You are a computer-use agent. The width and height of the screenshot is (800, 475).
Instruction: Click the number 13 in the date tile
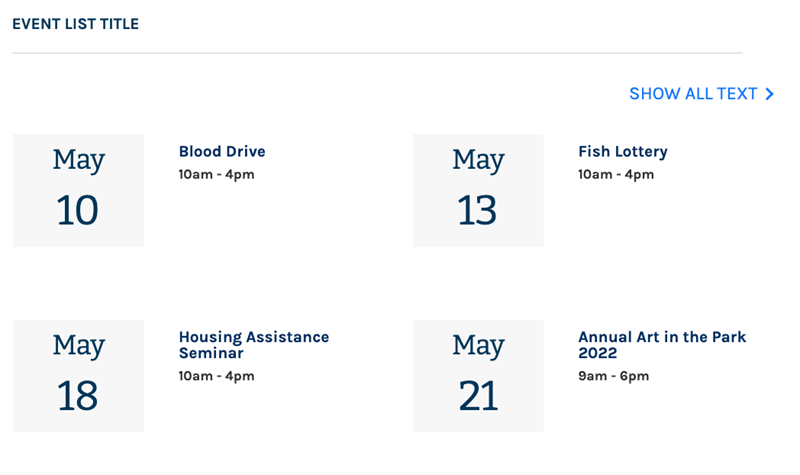(478, 210)
